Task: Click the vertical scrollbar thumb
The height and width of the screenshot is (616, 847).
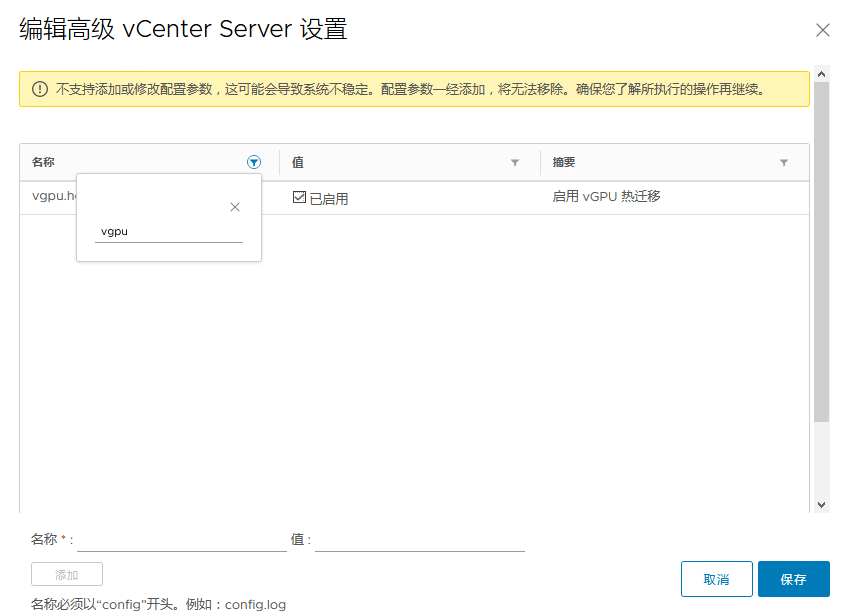Action: (822, 252)
